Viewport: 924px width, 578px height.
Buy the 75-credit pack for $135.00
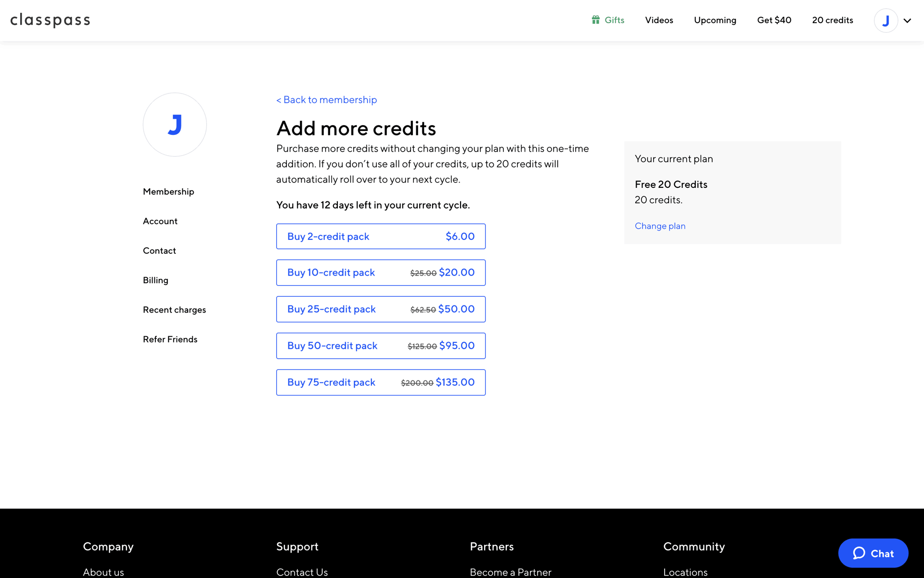[x=381, y=382]
